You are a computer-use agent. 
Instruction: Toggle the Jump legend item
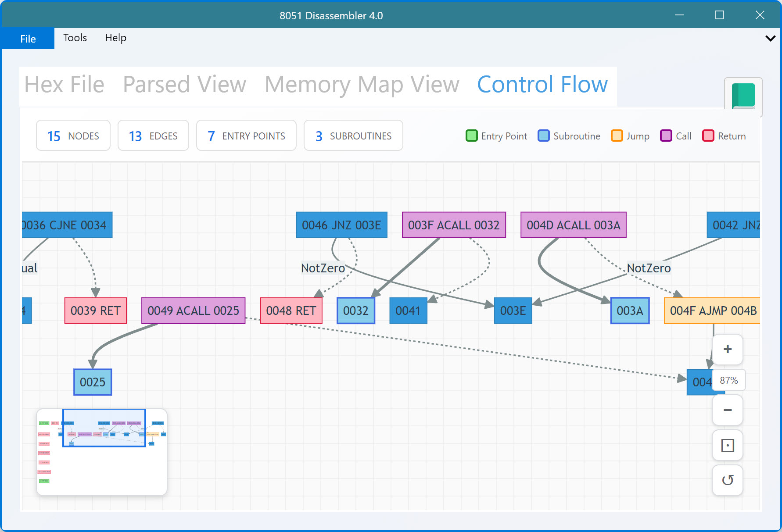coord(630,136)
